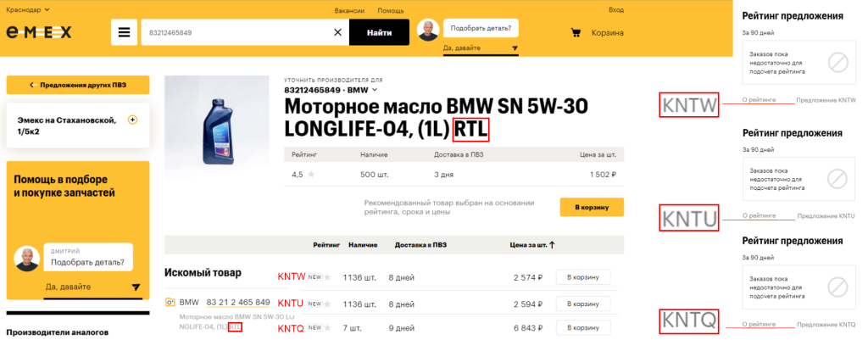Click the no-rating icon in KNTW rating box
Image resolution: width=868 pixels, height=340 pixels.
point(838,63)
